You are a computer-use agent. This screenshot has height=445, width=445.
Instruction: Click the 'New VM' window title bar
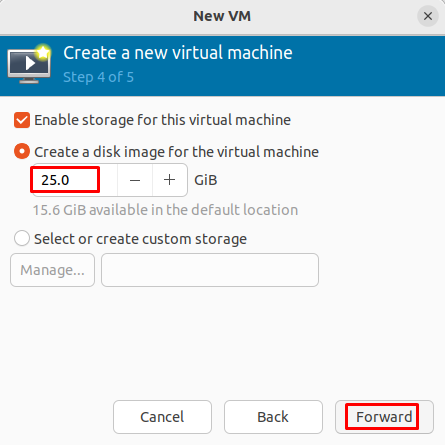coord(222,16)
